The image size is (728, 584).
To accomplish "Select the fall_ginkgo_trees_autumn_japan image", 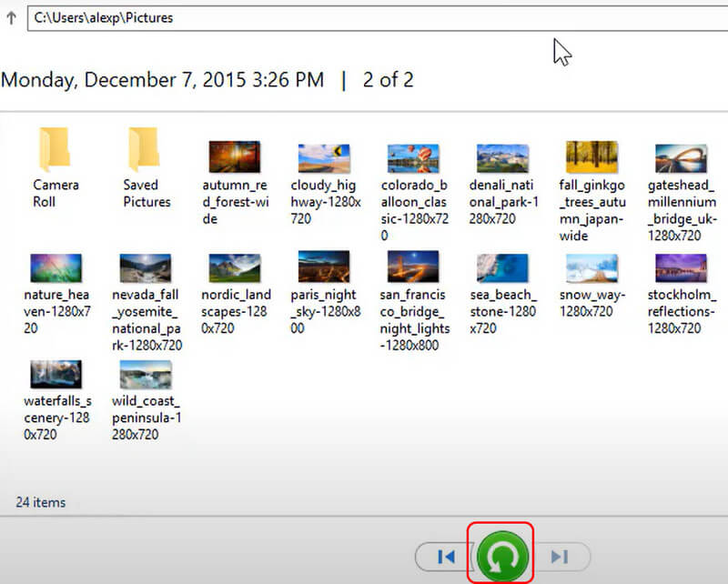I will (591, 157).
